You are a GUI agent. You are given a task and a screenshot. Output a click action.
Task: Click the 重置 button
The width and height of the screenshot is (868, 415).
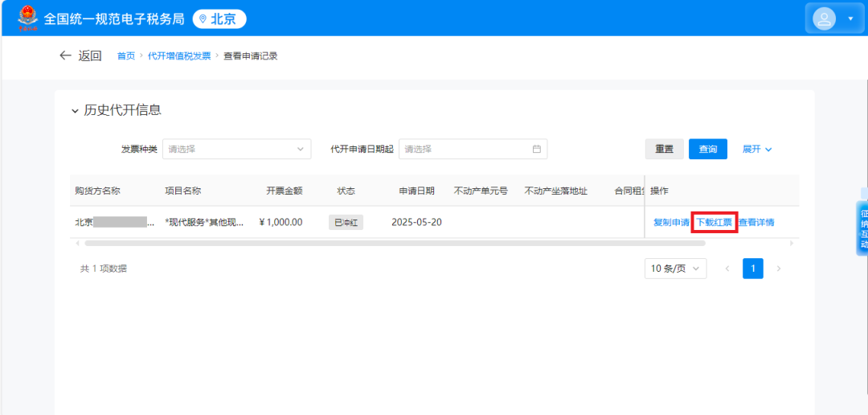coord(665,149)
